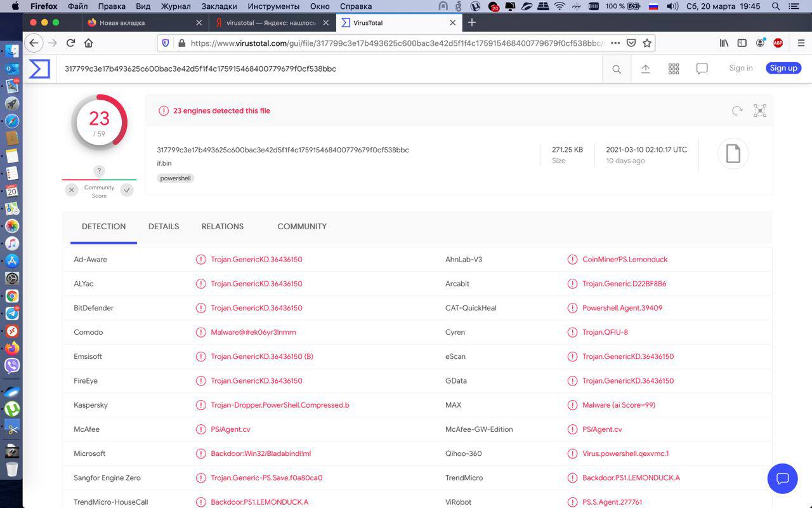Click the bookmark star icon in address bar
812x508 pixels.
point(647,43)
